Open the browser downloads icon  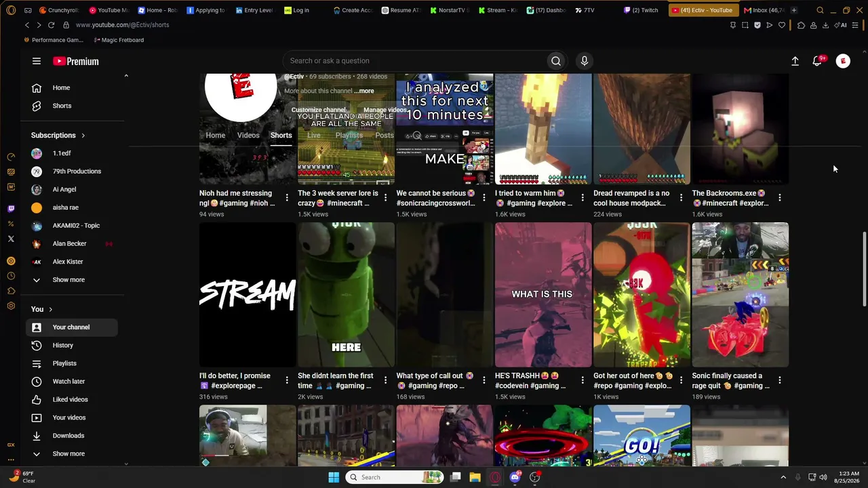pyautogui.click(x=825, y=25)
